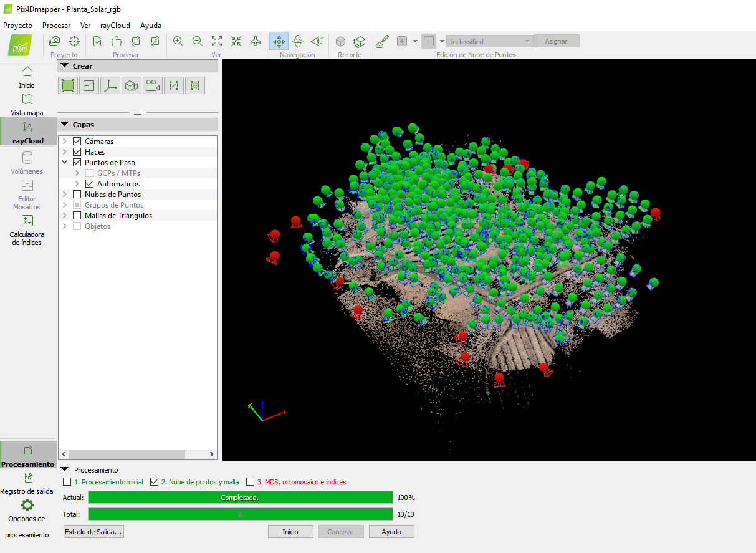The image size is (756, 553).
Task: Expand the Automaticos tree node
Action: (77, 184)
